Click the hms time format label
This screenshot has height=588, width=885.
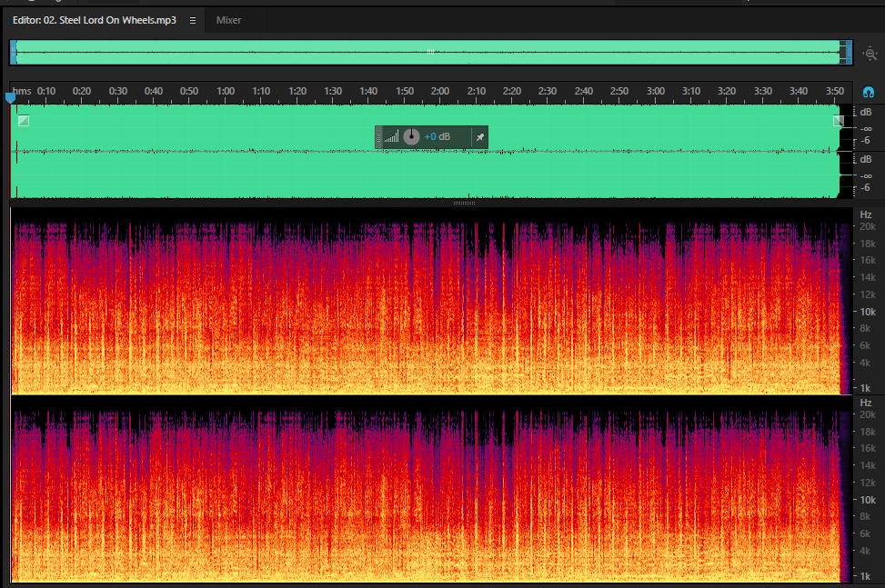tap(22, 91)
